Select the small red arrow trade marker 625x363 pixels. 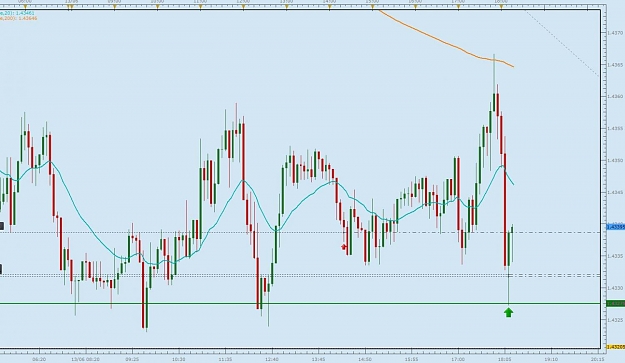(x=344, y=247)
